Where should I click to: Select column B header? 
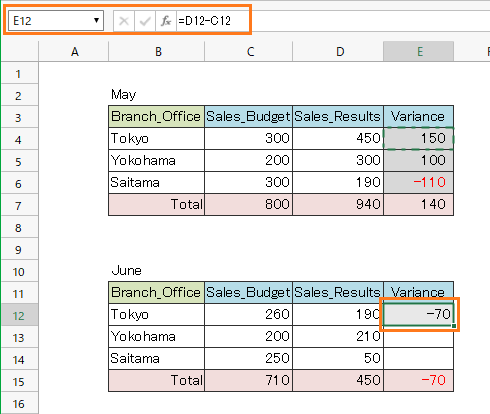[157, 51]
